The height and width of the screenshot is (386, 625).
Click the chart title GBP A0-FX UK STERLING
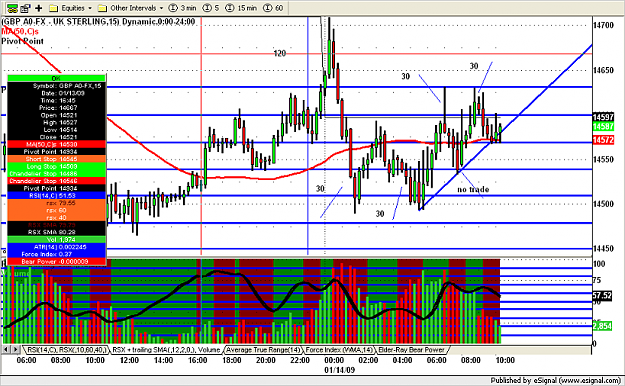98,22
